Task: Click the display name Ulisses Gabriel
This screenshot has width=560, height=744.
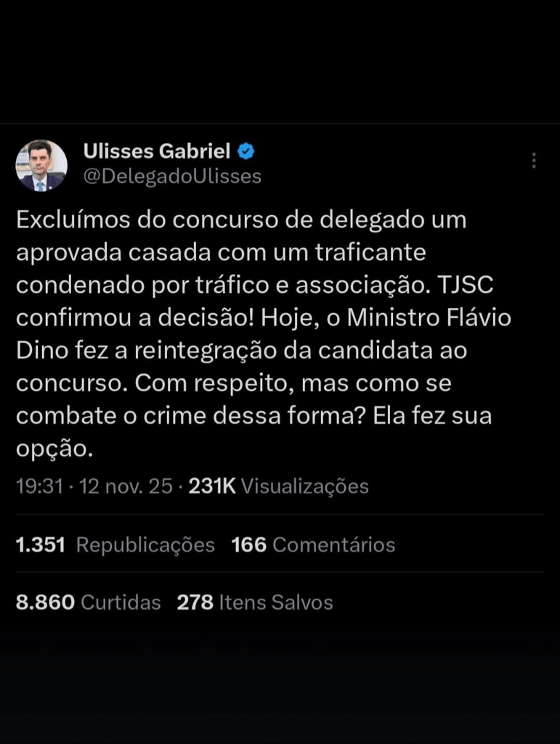Action: pos(157,152)
